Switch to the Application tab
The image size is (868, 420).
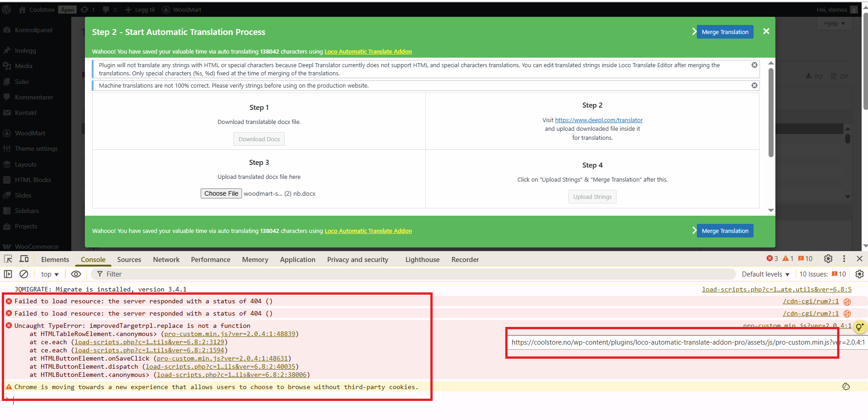[x=297, y=259]
